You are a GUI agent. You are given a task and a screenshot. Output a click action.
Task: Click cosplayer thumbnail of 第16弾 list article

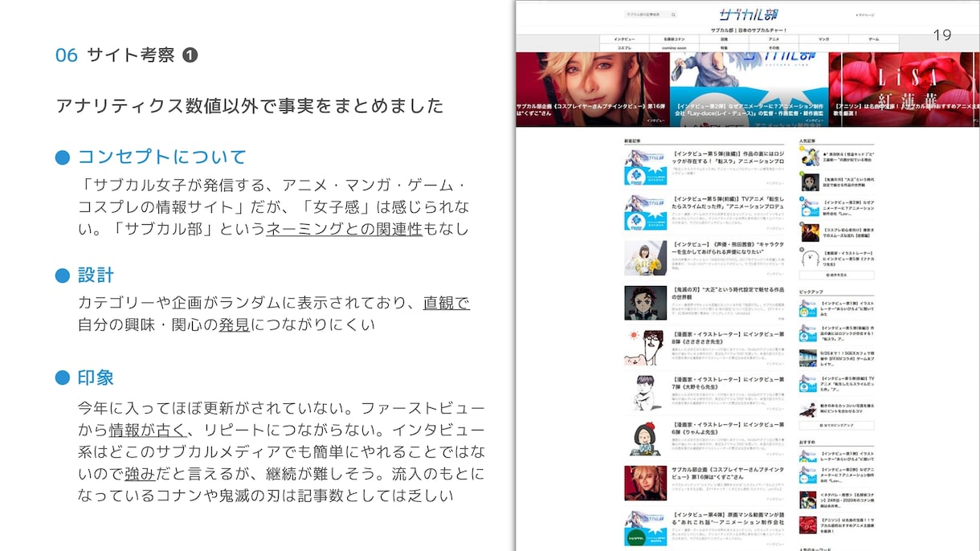[x=645, y=483]
